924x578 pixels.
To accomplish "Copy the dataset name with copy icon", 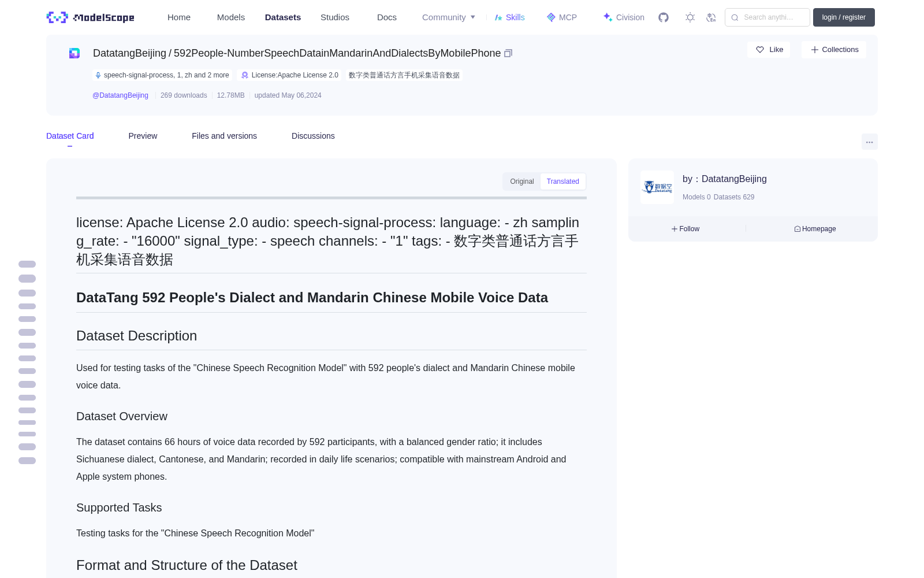I will pyautogui.click(x=508, y=53).
